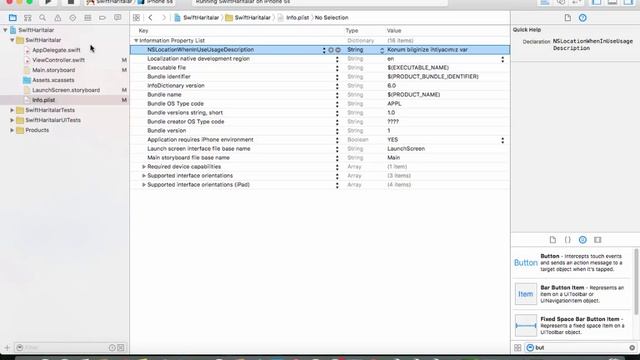The width and height of the screenshot is (640, 360).
Task: Toggle the Navigator panel visibility
Action: coord(597,2)
